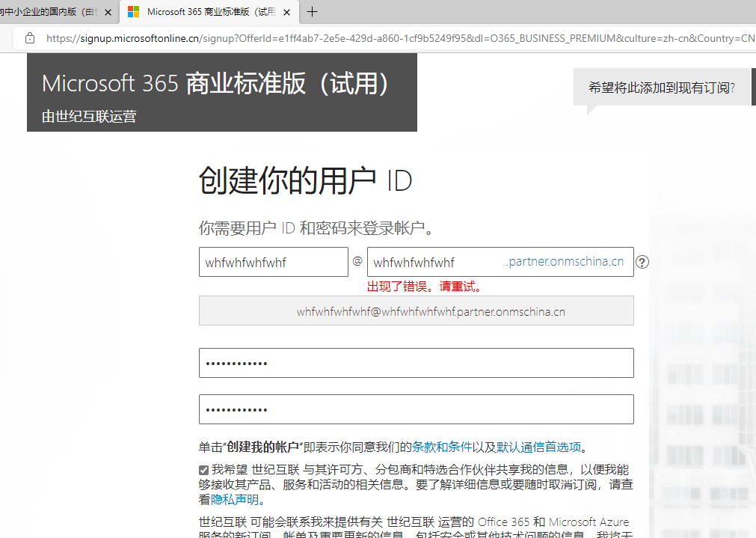Click the 由世纪互联运营 subtitle

tap(89, 116)
